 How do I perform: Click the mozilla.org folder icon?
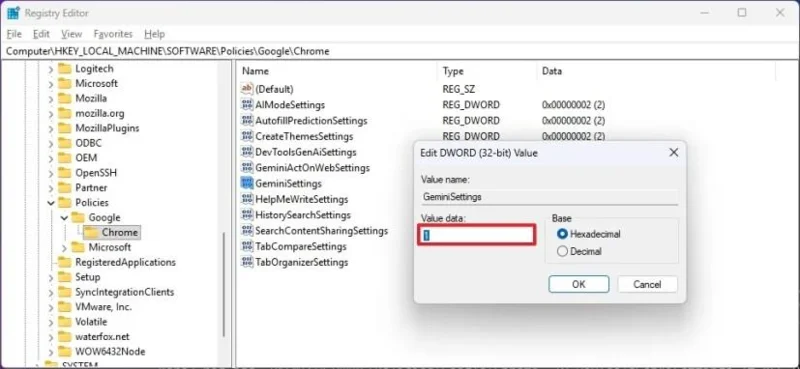pos(64,113)
